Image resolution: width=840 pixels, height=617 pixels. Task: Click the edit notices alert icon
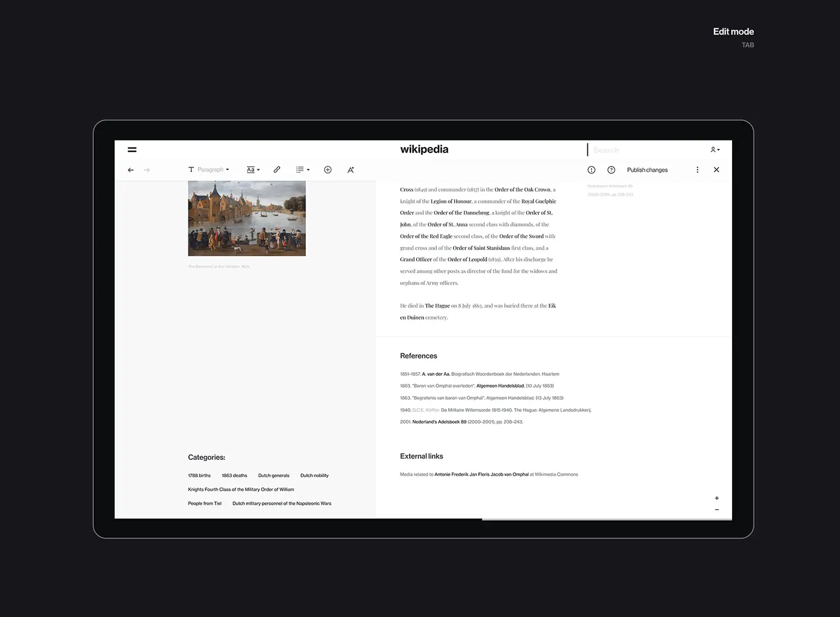592,170
